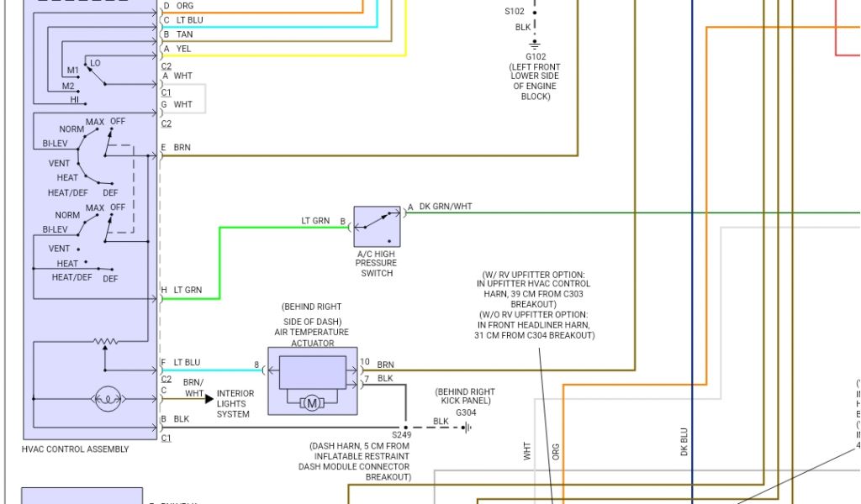The image size is (861, 504).
Task: Click the illumination lamp symbol in HVAC assembly
Action: (x=105, y=398)
